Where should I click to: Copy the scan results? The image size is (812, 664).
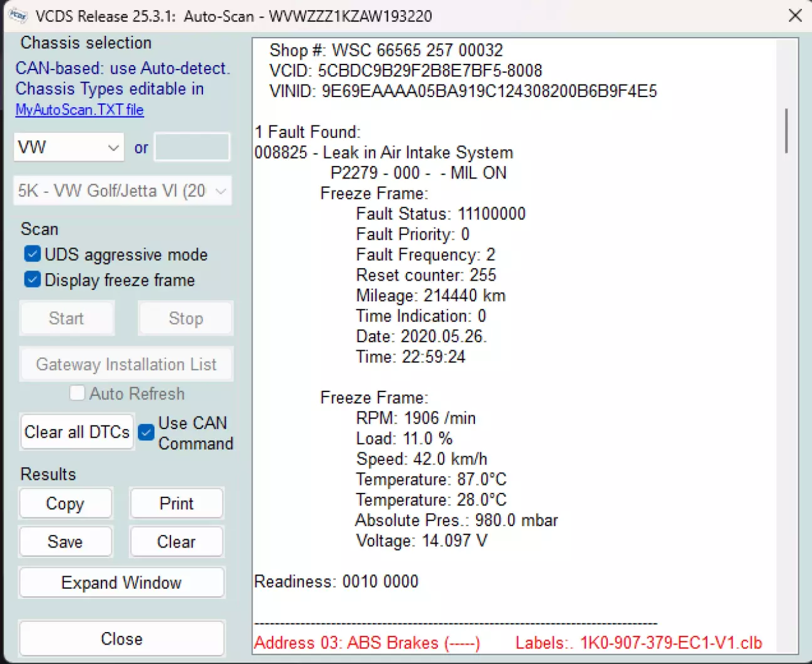point(66,504)
